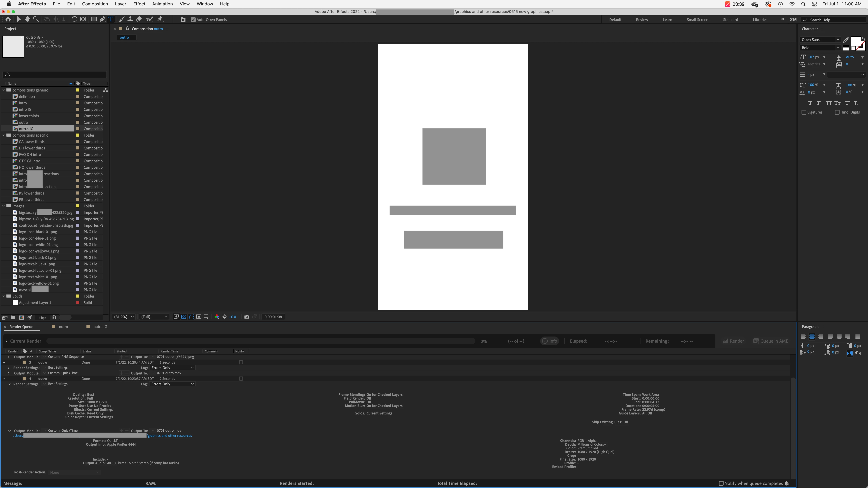Click the Rotation tool icon

tap(74, 19)
